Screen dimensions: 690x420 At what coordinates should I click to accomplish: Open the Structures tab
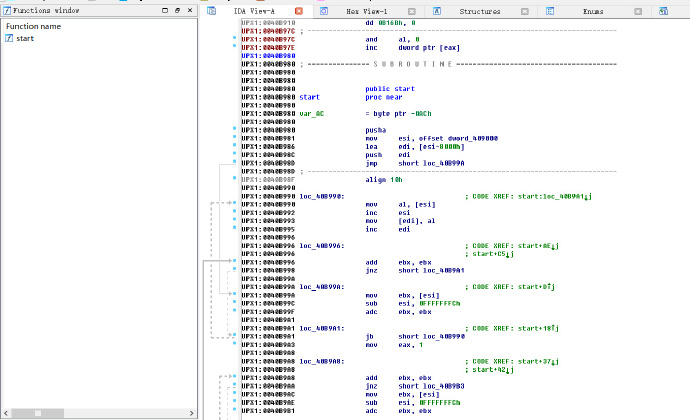[480, 10]
